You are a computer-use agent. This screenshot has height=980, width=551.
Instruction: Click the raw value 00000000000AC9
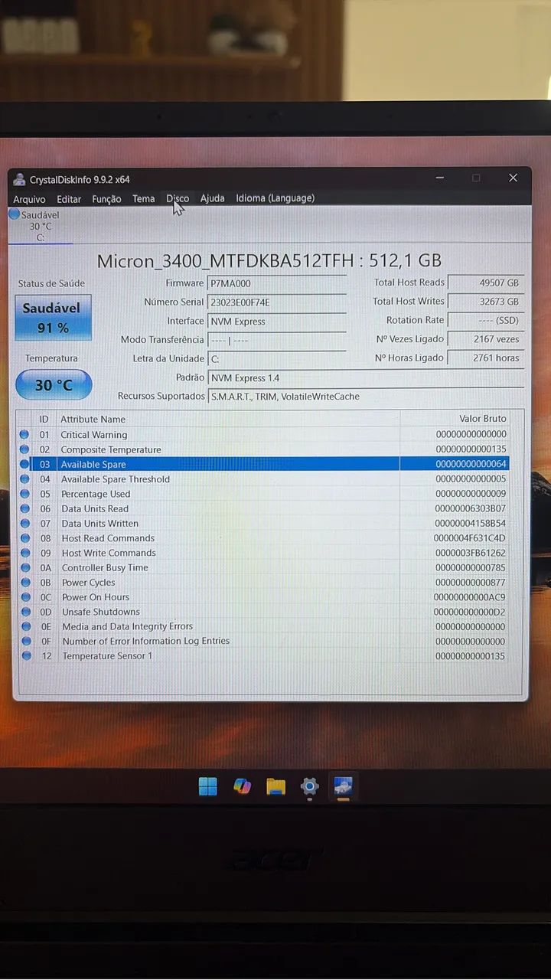tap(470, 597)
